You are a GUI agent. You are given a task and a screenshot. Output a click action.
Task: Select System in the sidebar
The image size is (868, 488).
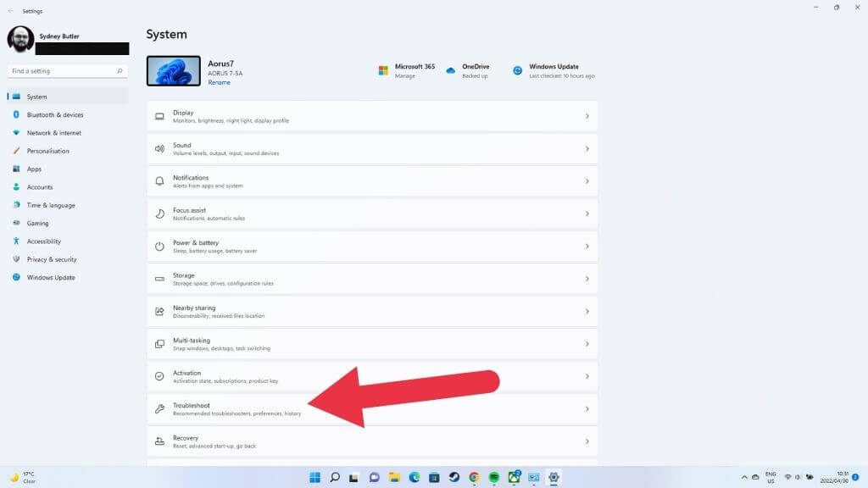[68, 97]
